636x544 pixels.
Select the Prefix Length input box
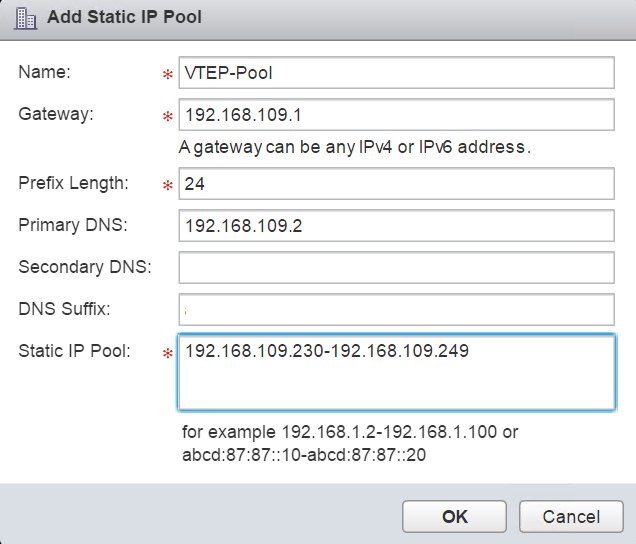pos(395,184)
